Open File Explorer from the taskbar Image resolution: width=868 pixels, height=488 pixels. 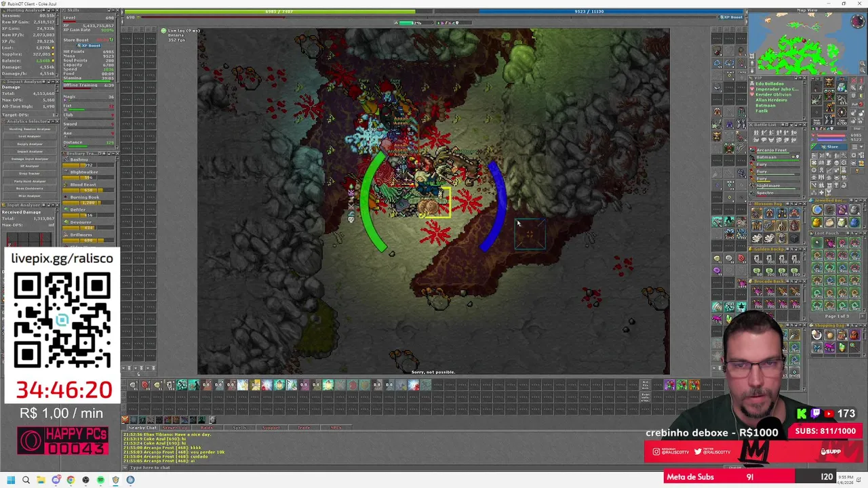tap(41, 480)
